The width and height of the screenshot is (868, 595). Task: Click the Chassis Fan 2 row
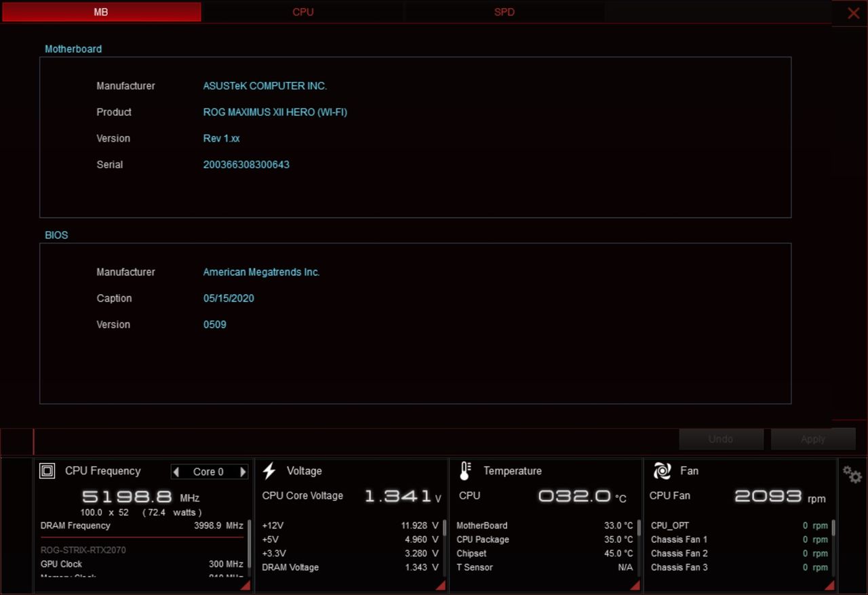(739, 554)
